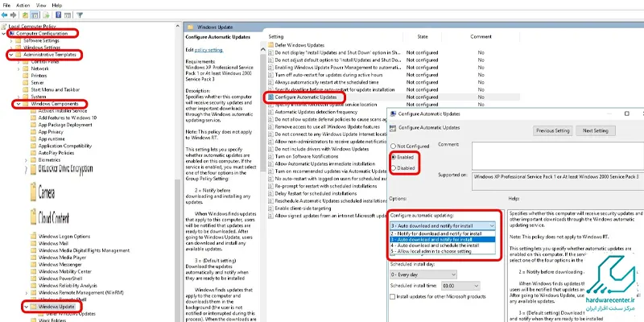The width and height of the screenshot is (644, 322).
Task: Select 'Do not include drivers with Windows Updates'
Action: pos(321,149)
